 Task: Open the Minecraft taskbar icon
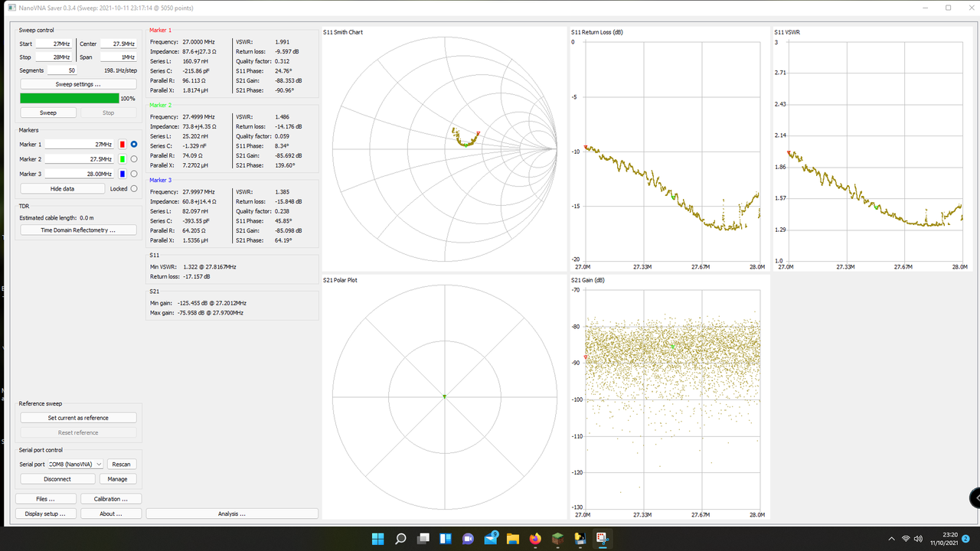(557, 539)
